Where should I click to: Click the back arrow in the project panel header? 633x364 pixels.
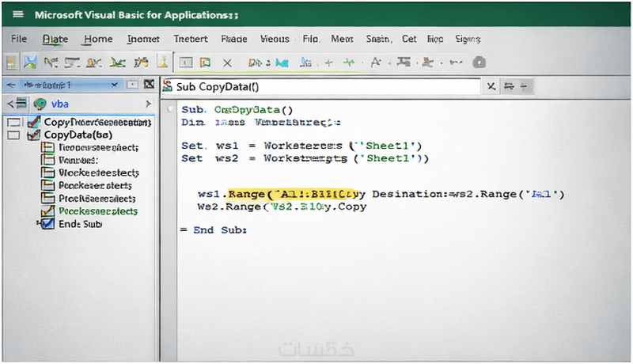pyautogui.click(x=11, y=85)
